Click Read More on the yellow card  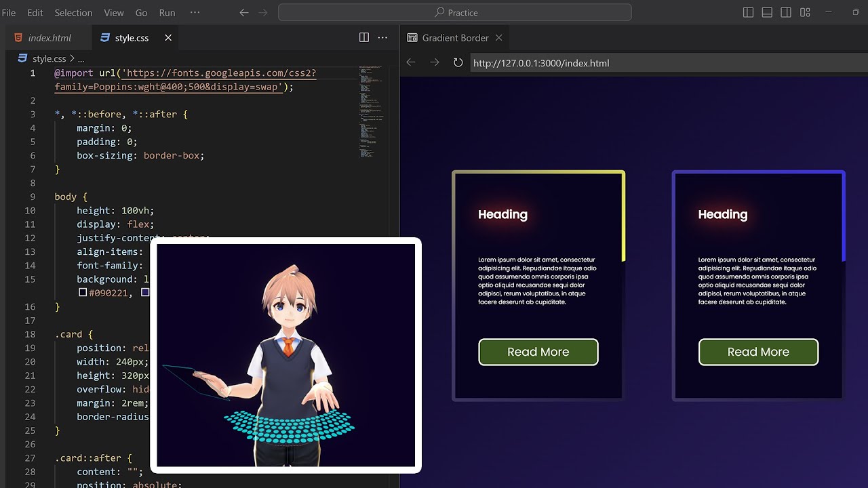tap(538, 352)
